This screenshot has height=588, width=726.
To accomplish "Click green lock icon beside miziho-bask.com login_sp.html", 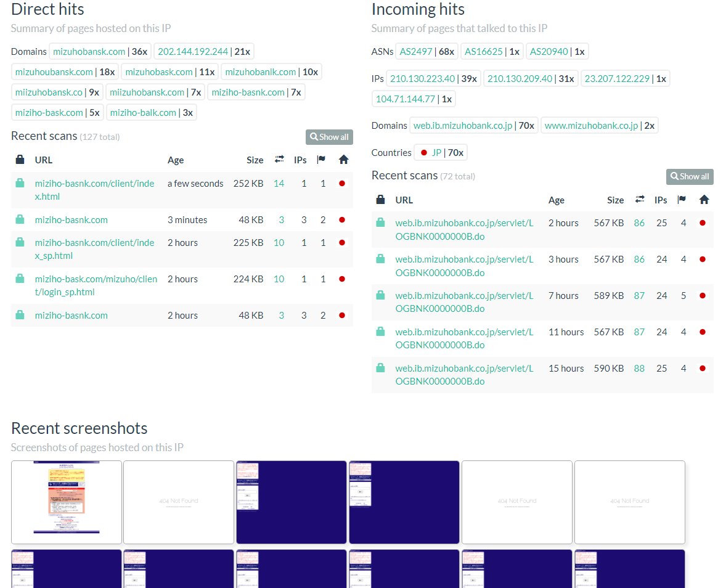I will click(20, 278).
